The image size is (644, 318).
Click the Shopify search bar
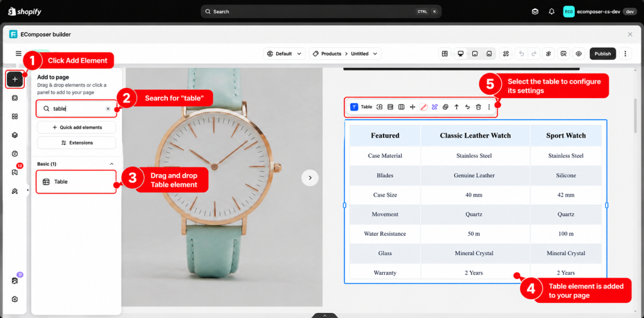(321, 11)
